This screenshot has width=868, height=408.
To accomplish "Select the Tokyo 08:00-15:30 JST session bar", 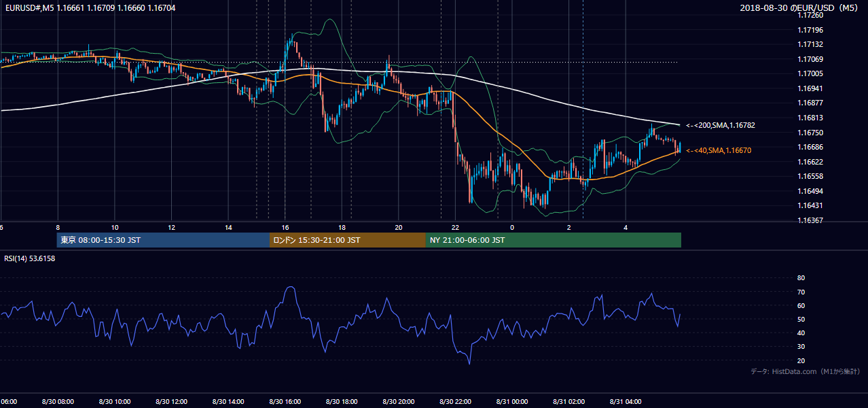I will click(164, 240).
